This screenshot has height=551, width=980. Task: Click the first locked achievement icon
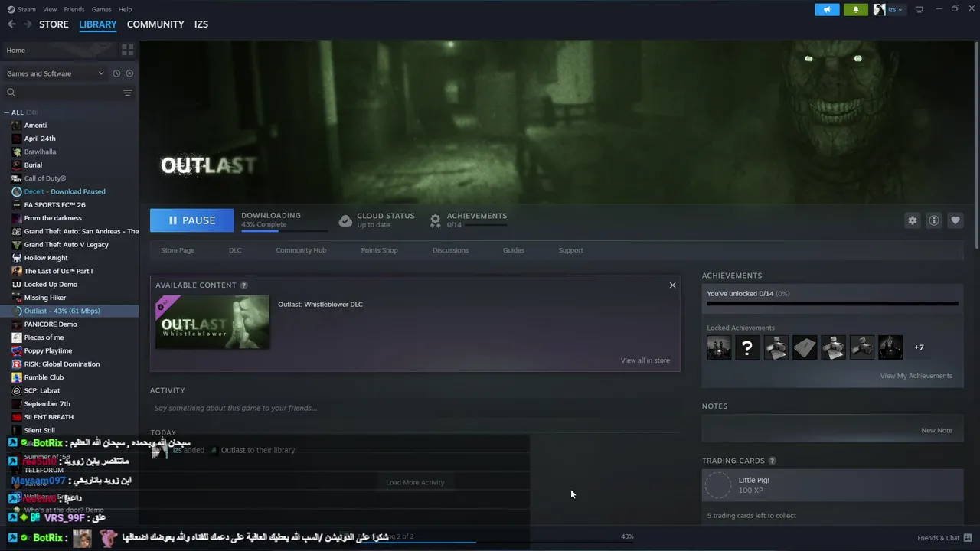tap(719, 347)
